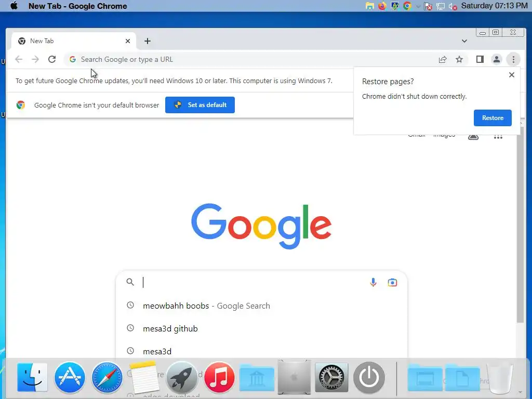Click the network status tray icon

[441, 6]
